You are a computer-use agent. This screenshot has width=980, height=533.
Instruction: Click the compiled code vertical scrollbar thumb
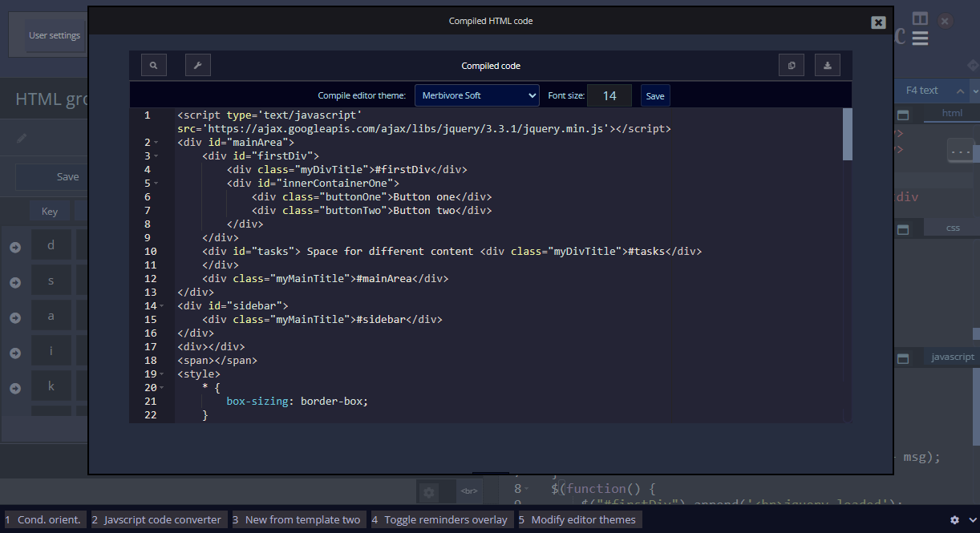(848, 135)
